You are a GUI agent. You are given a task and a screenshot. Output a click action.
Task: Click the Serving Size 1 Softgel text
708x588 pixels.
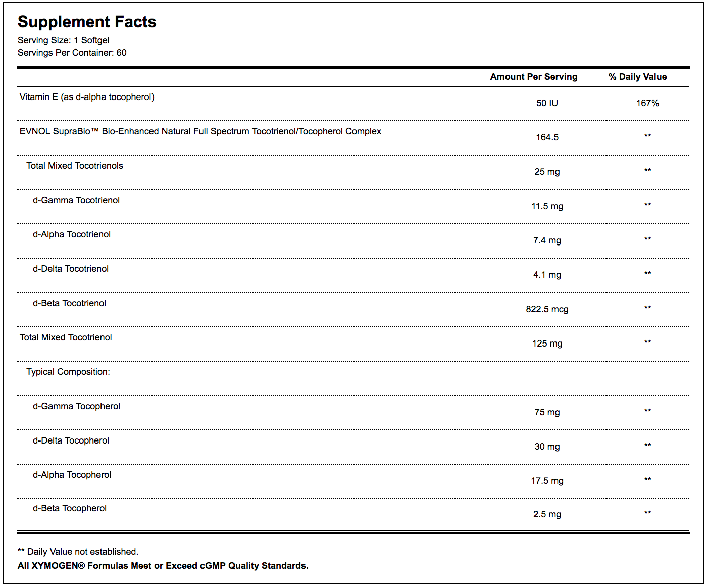[x=63, y=40]
